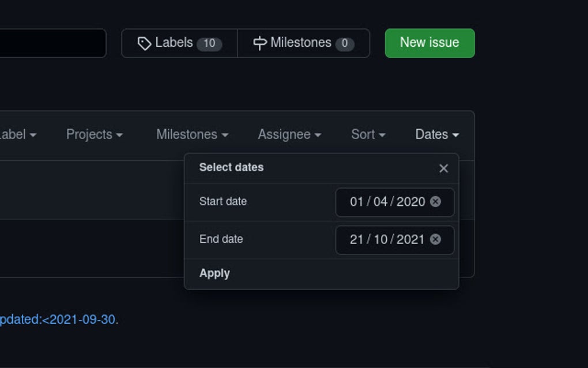Click inside the end date field
Screen dimensions: 588x368
point(386,239)
